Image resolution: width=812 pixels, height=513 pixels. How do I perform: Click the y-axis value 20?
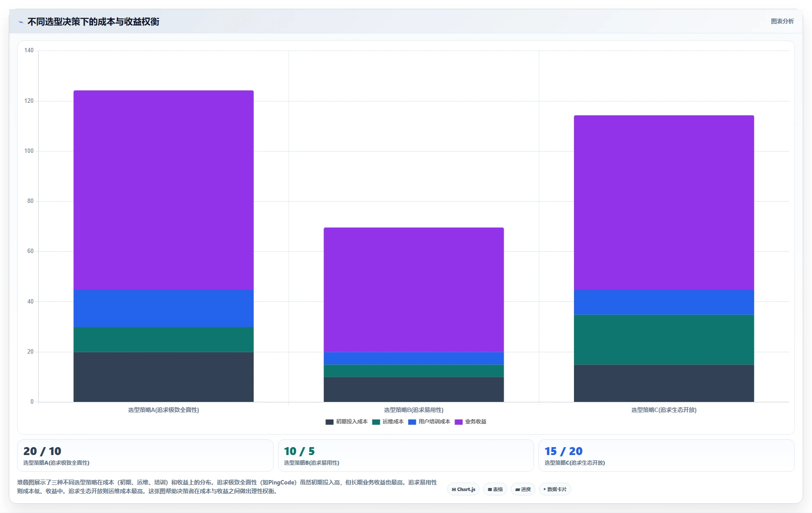(x=30, y=352)
